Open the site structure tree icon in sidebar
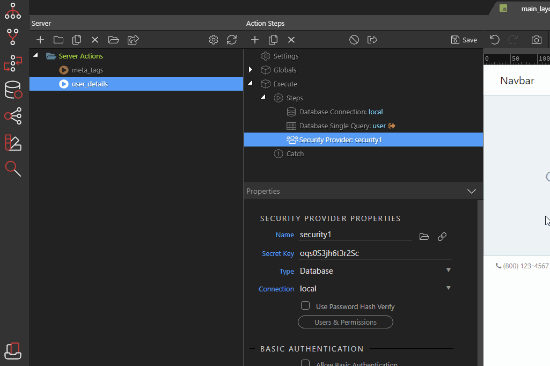The width and height of the screenshot is (550, 366). pos(13,11)
